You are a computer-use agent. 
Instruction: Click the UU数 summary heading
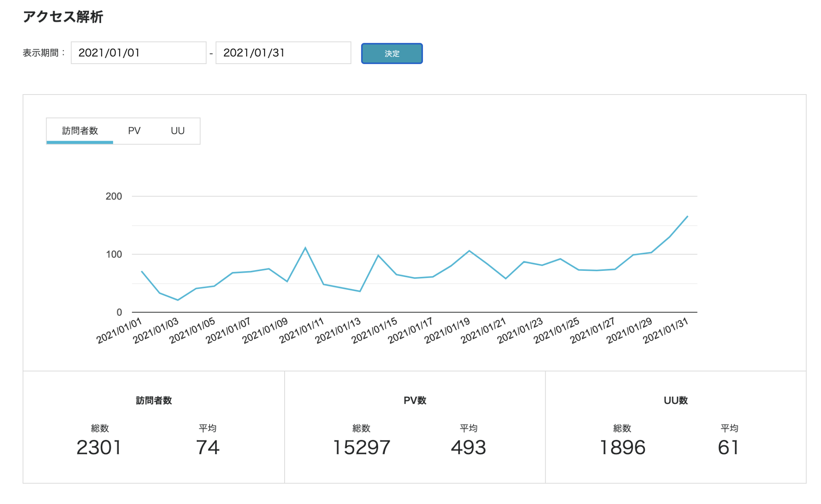tap(675, 400)
